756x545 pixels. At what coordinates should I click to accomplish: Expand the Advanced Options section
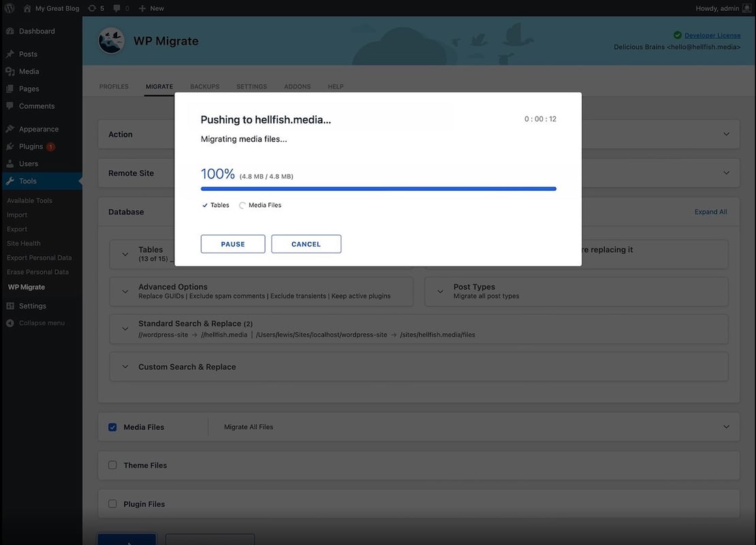(125, 291)
